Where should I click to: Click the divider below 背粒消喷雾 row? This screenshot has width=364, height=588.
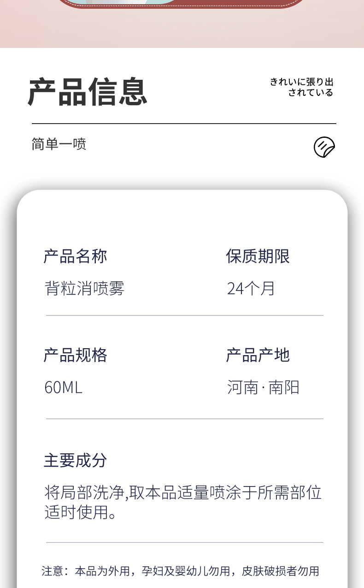184,315
